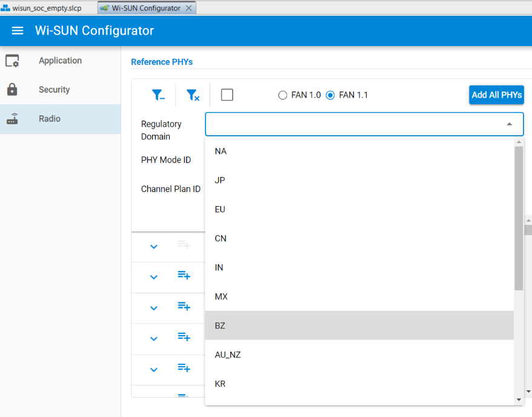Toggle the checkbox beside filter icons
The width and height of the screenshot is (532, 417).
coord(227,95)
